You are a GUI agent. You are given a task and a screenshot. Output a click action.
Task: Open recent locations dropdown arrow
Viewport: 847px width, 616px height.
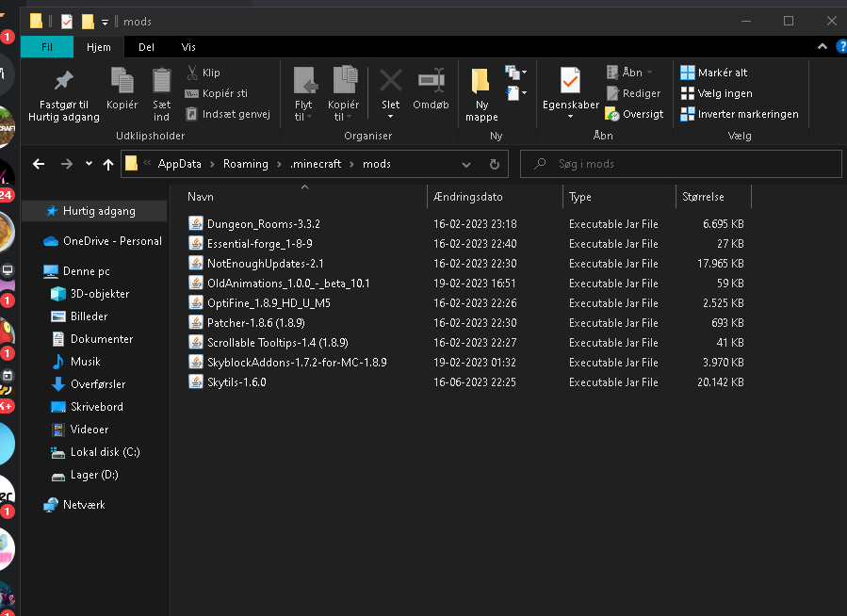[x=89, y=164]
